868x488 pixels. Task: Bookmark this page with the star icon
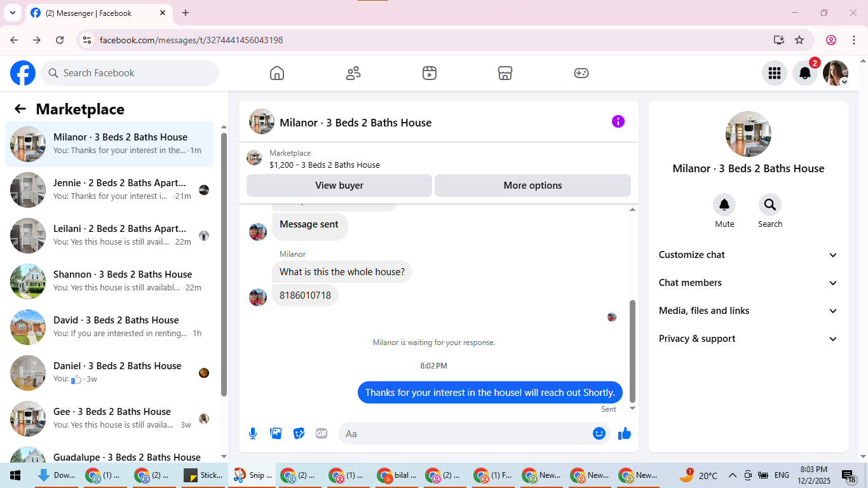point(799,40)
